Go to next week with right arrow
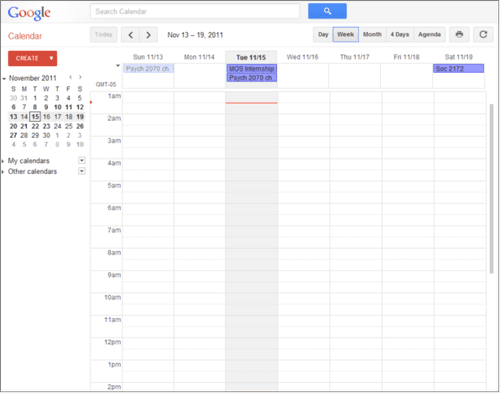500x393 pixels. point(148,35)
